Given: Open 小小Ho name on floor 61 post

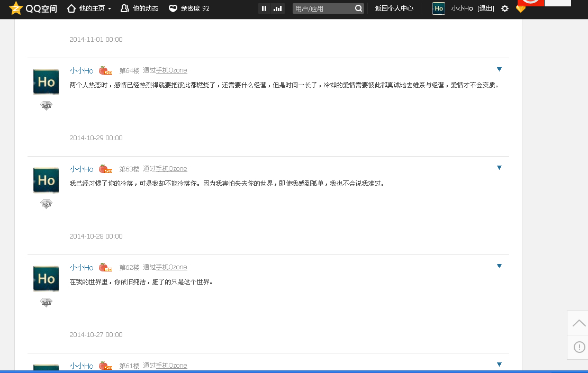Looking at the screenshot, I should (82, 366).
